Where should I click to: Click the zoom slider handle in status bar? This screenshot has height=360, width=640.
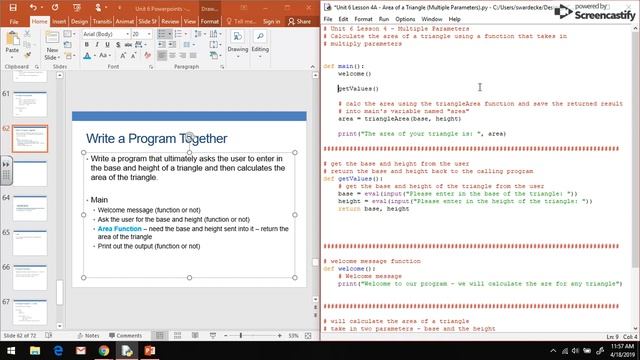241,336
